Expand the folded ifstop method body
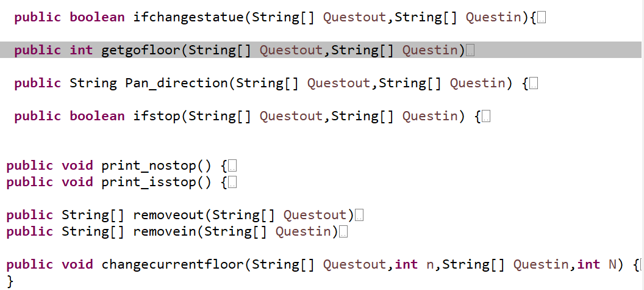 point(486,117)
